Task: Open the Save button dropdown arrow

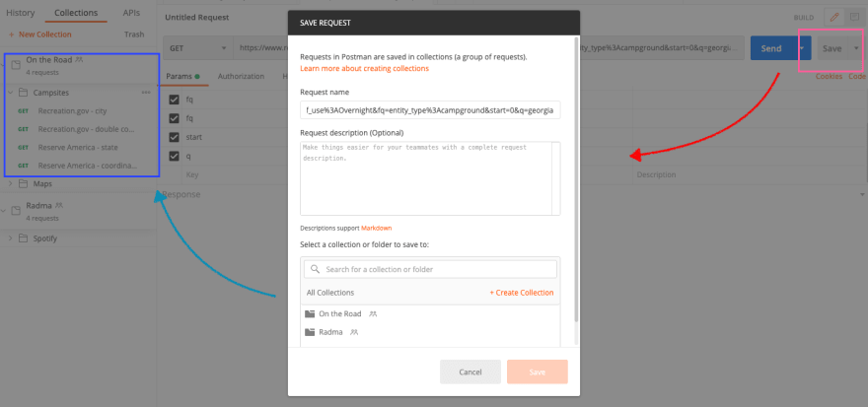Action: click(x=856, y=48)
